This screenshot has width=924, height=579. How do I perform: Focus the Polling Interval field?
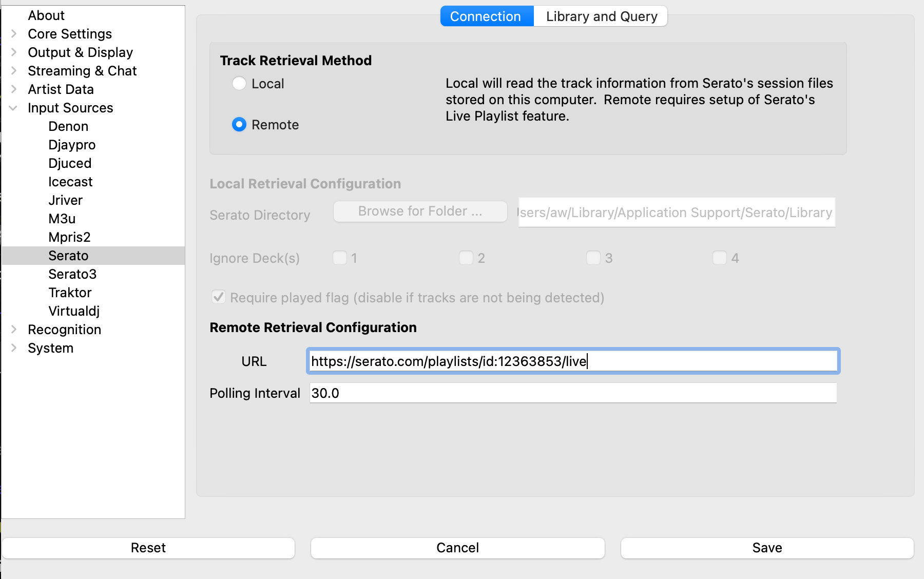coord(572,393)
